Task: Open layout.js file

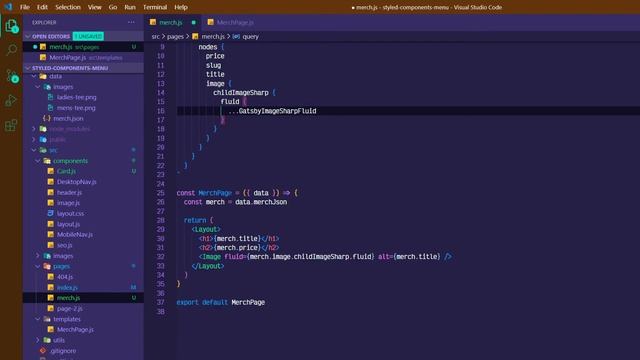Action: (68, 224)
